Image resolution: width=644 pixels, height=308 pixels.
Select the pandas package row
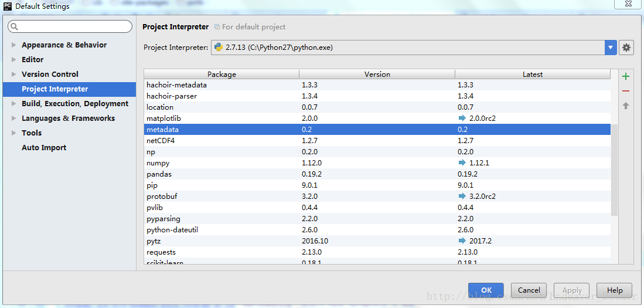tap(377, 174)
